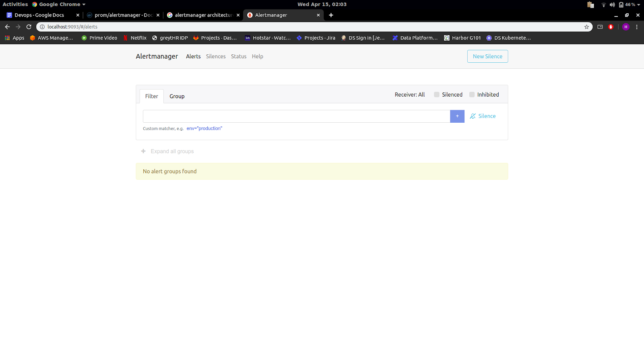Open a new browser tab with plus icon
The image size is (644, 362).
click(x=331, y=15)
